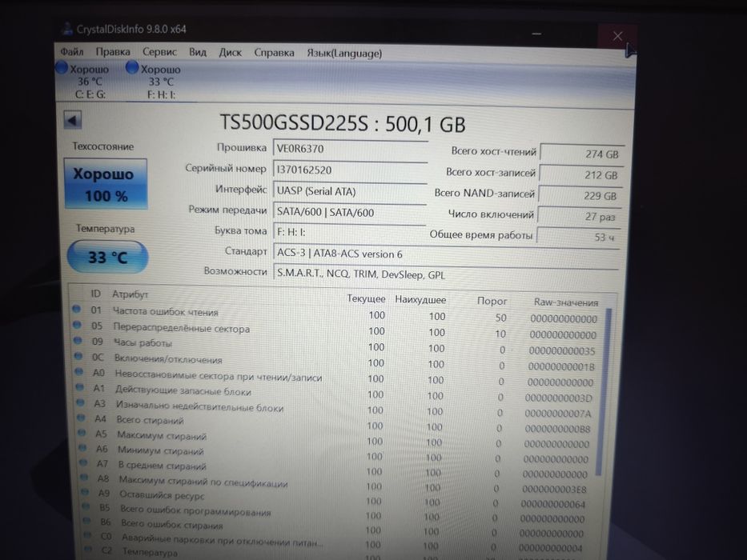The width and height of the screenshot is (747, 560).
Task: Click the blue status dot of attribute 09
Action: click(x=78, y=340)
